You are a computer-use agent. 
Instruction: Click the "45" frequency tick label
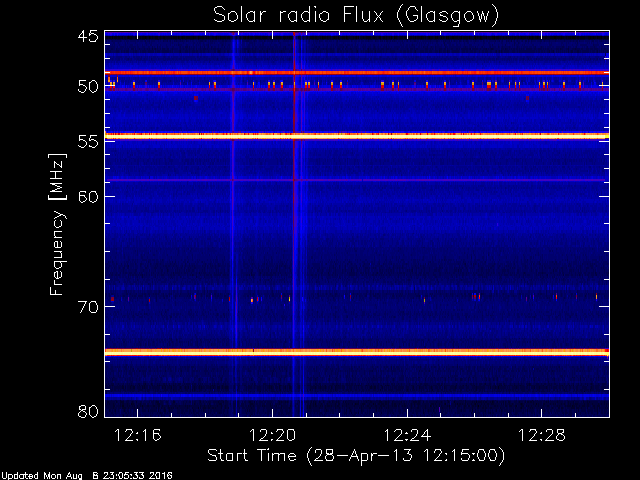(88, 36)
